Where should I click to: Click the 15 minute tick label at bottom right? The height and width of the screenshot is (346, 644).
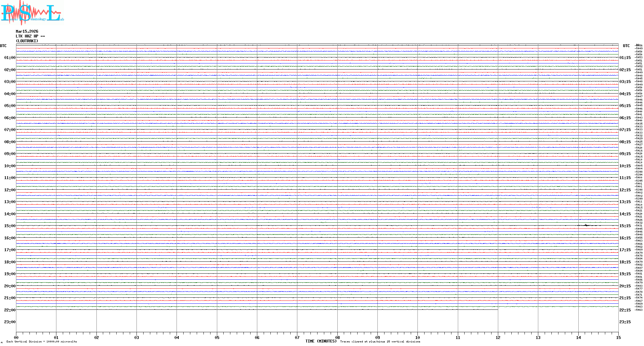618,337
